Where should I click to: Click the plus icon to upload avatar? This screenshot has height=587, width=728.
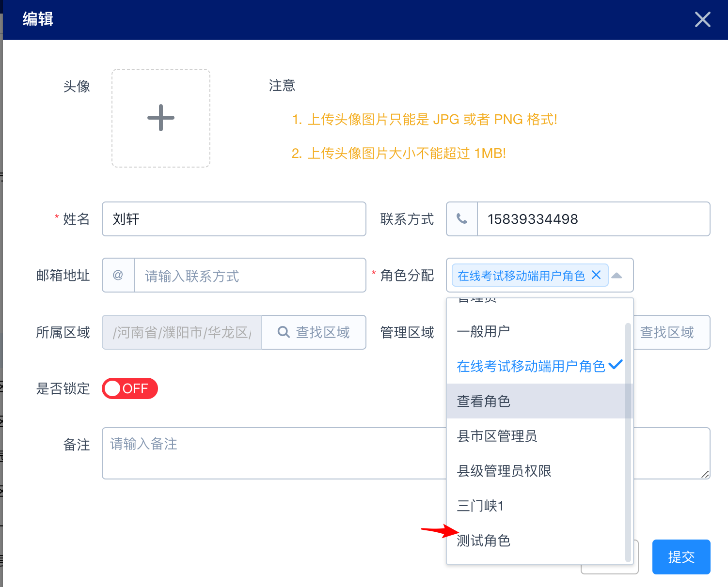click(160, 118)
